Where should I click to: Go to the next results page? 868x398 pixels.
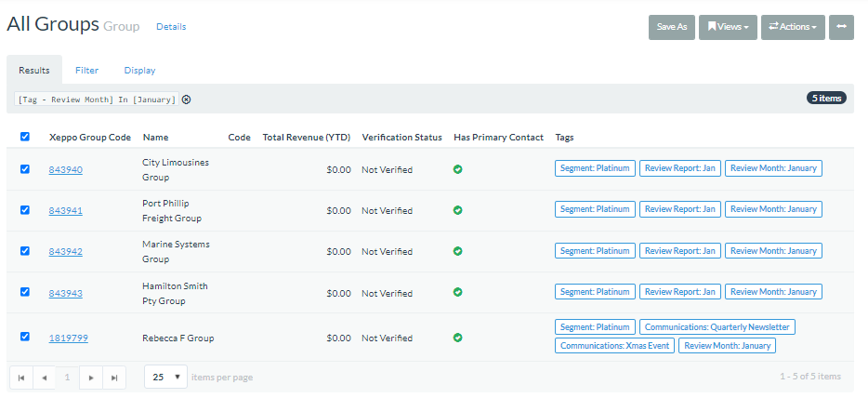click(x=90, y=377)
